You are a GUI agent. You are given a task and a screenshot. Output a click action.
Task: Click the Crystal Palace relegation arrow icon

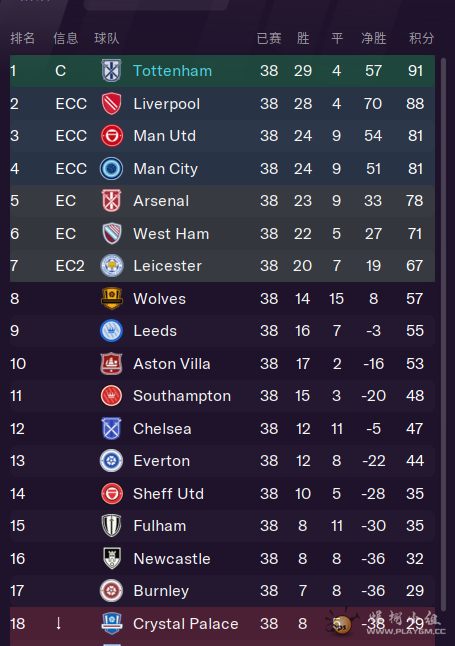point(59,623)
